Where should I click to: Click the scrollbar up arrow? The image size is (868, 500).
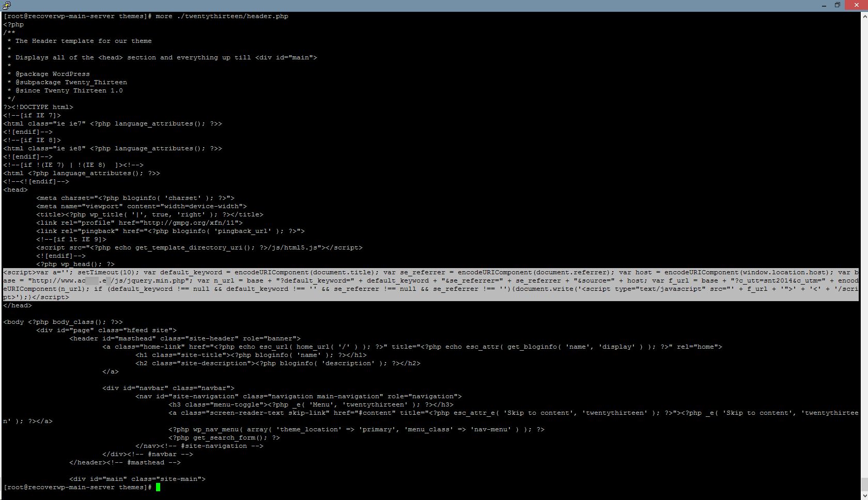863,16
